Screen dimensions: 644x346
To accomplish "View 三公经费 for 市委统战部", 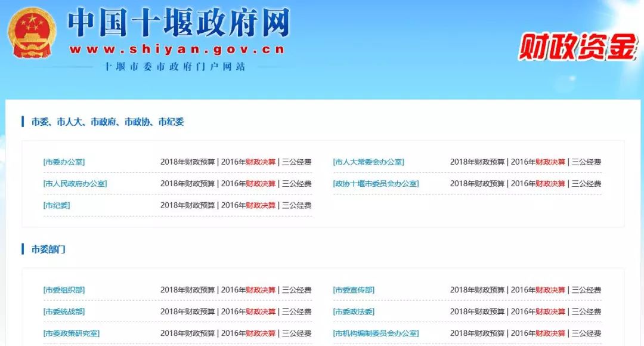I will click(x=296, y=312).
